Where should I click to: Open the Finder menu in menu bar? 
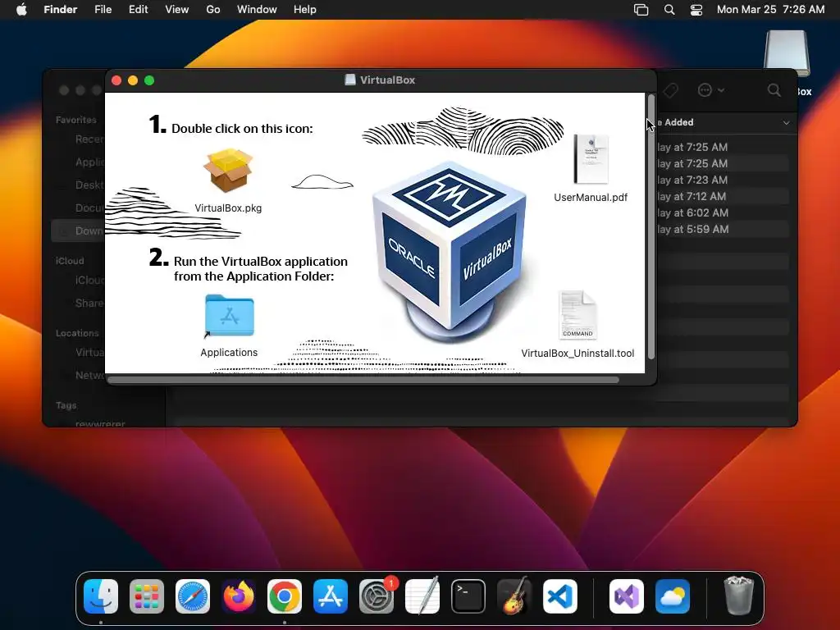point(61,10)
